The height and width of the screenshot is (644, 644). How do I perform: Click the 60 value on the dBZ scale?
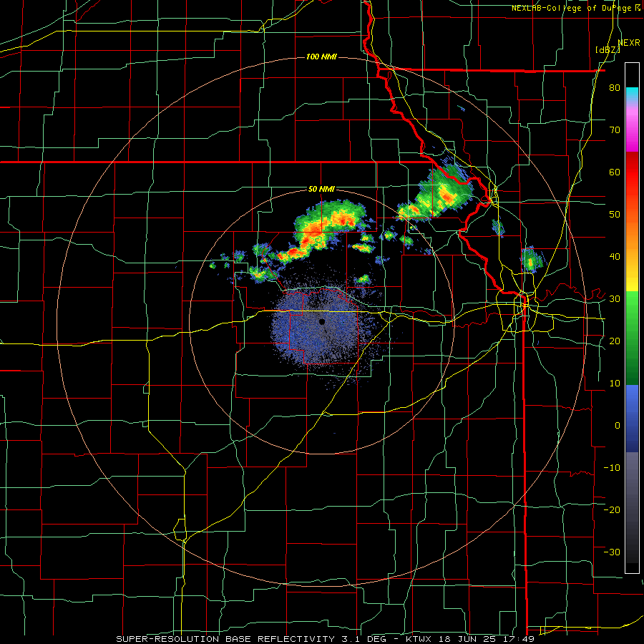pos(615,172)
